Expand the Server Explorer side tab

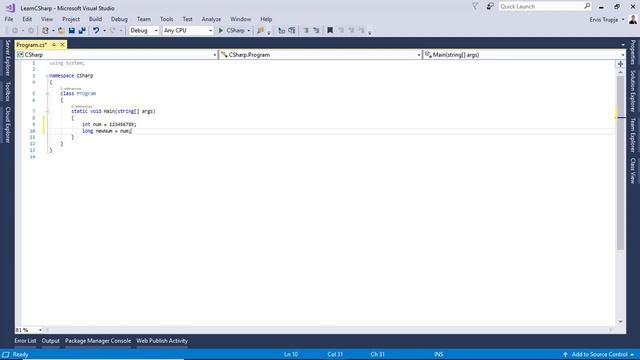coord(7,58)
